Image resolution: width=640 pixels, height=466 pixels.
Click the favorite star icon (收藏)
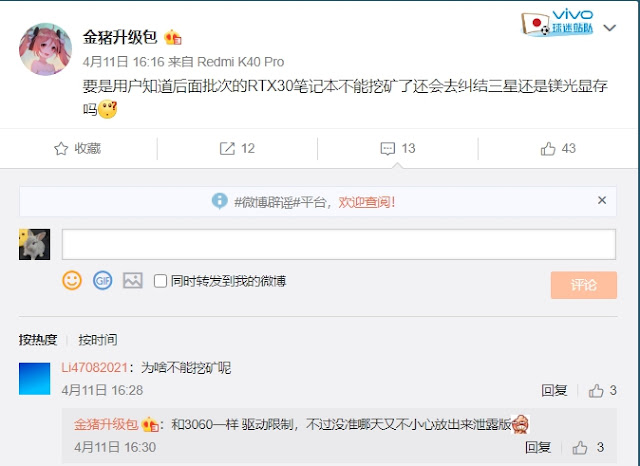pyautogui.click(x=61, y=149)
